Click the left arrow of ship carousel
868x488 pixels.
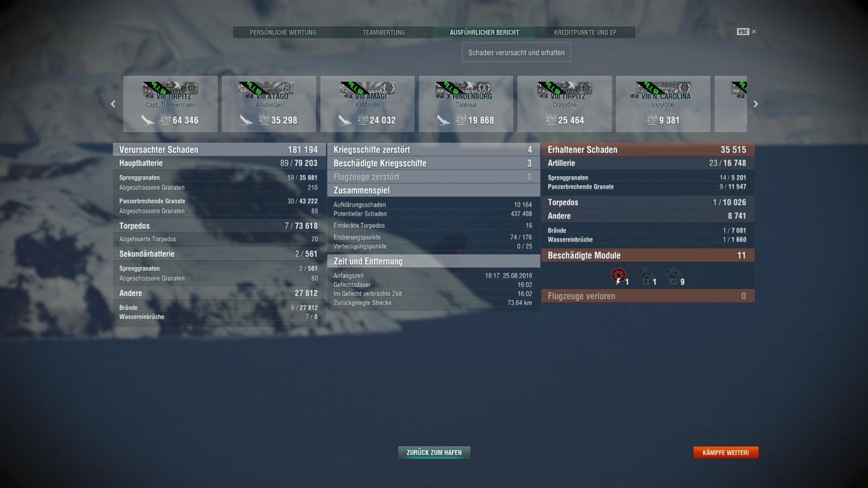(113, 104)
